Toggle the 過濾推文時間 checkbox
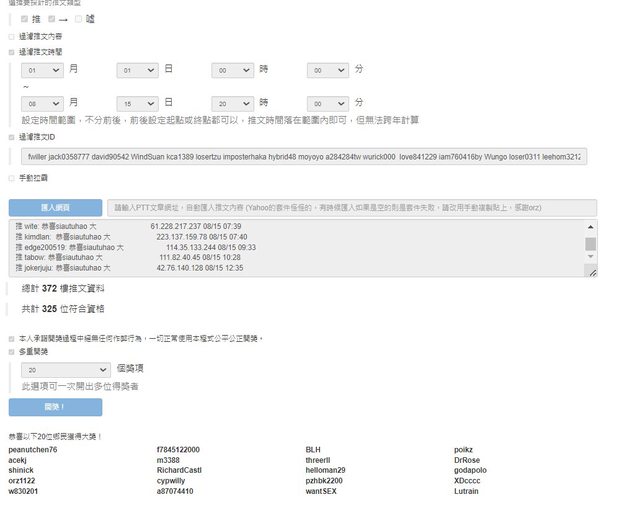The width and height of the screenshot is (640, 510). tap(12, 51)
